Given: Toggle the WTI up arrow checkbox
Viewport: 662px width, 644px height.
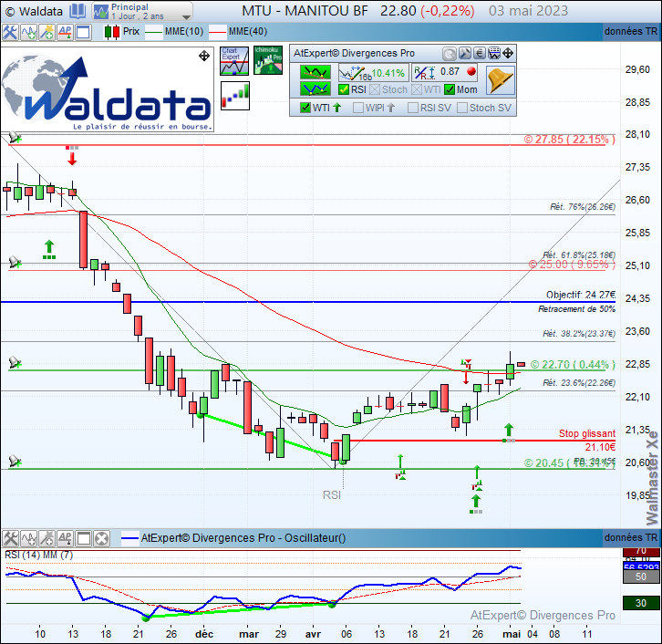Looking at the screenshot, I should (x=305, y=108).
